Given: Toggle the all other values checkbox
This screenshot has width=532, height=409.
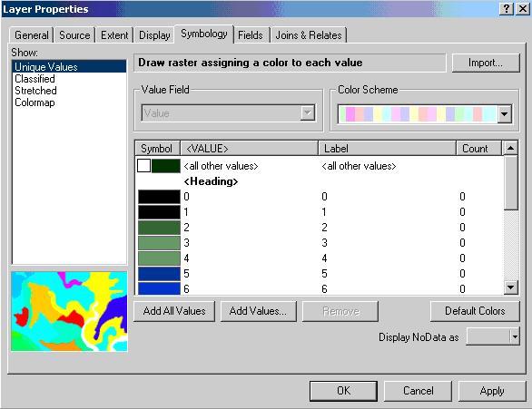Looking at the screenshot, I should point(143,166).
